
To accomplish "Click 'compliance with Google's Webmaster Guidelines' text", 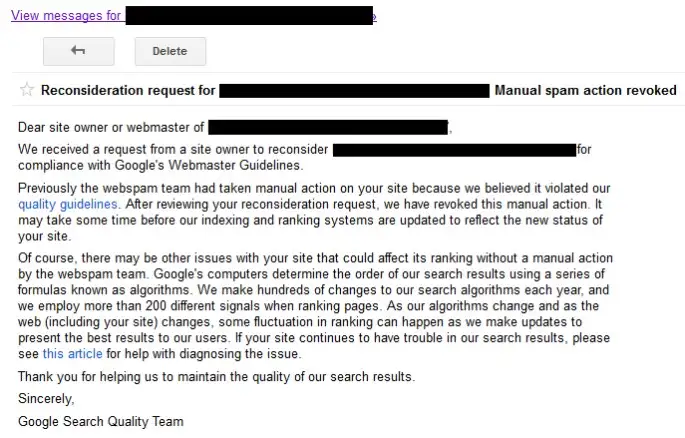I will pyautogui.click(x=161, y=166).
